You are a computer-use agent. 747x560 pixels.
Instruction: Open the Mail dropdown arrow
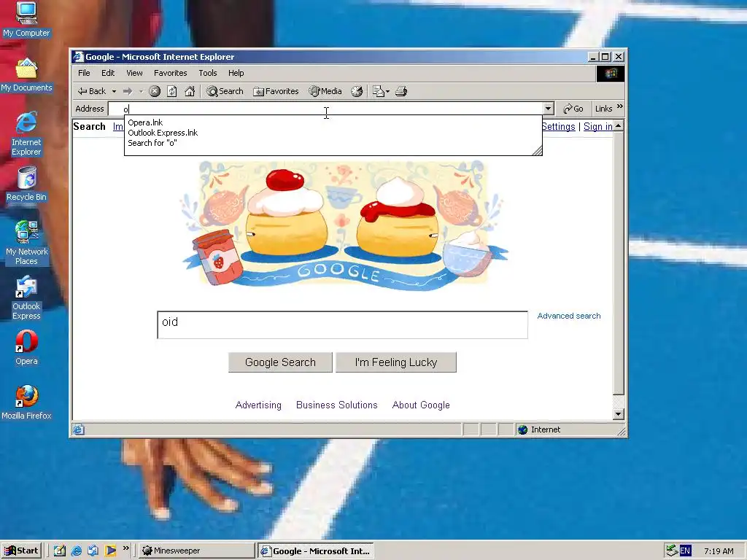(x=388, y=91)
